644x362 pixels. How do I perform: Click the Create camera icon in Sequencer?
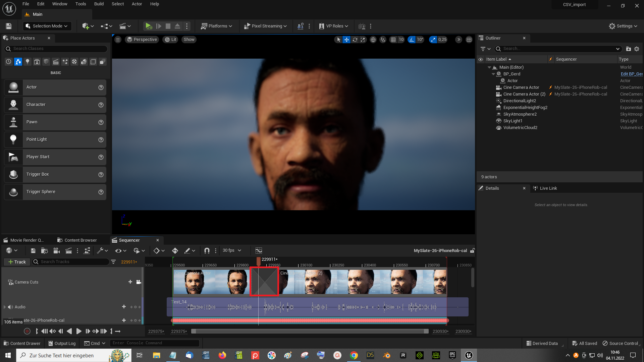(56, 251)
